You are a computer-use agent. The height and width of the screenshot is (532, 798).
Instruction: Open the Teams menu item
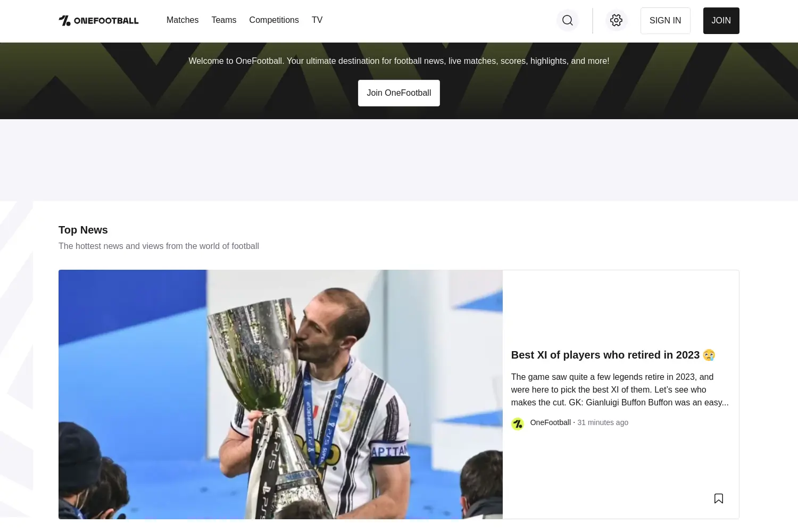click(x=224, y=20)
